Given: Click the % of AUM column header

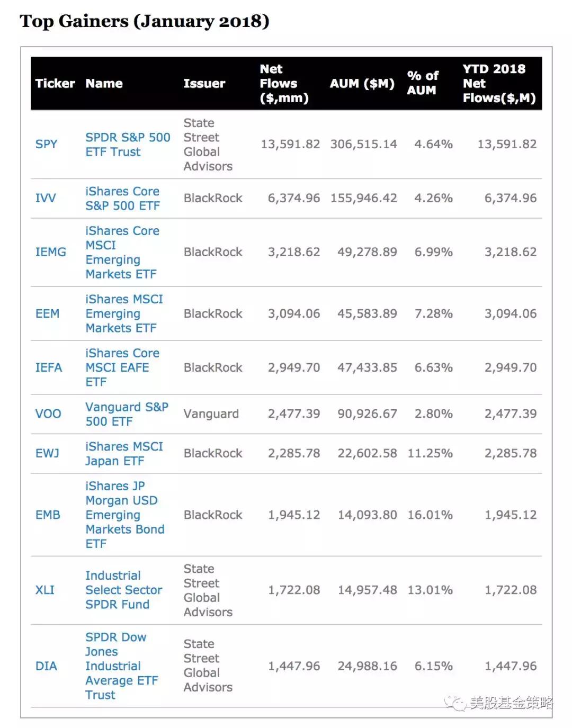Looking at the screenshot, I should click(423, 83).
